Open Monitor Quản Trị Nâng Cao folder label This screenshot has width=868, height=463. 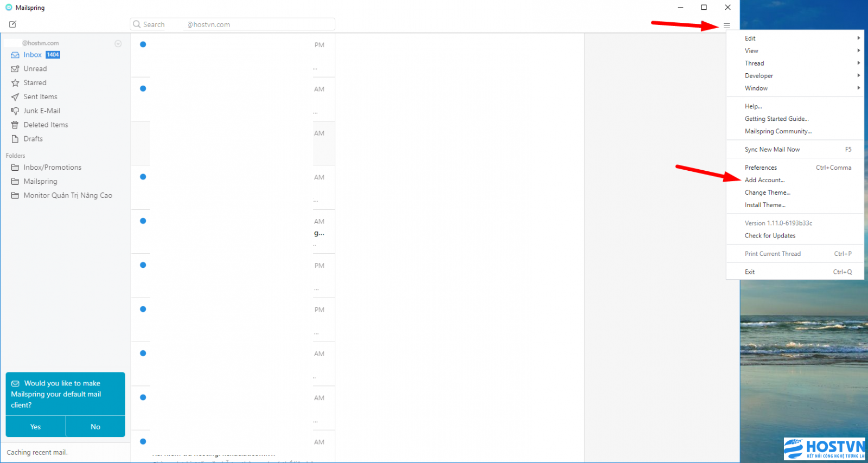pyautogui.click(x=68, y=195)
